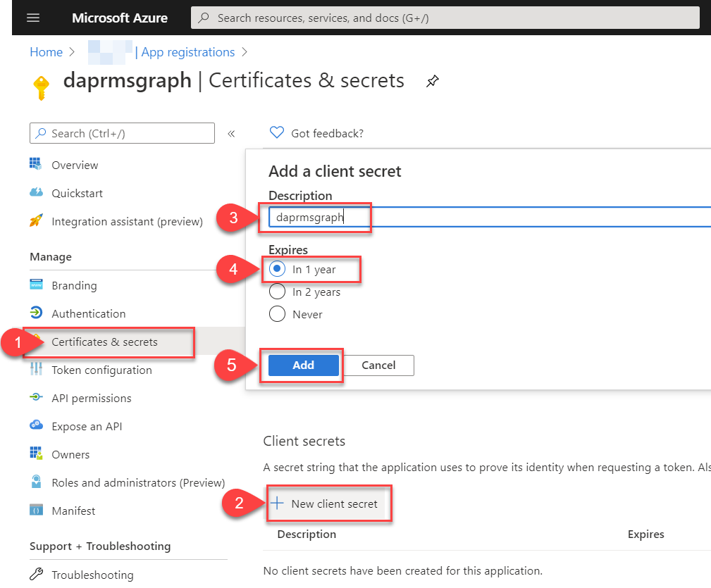Click the chevron after App registrations breadcrumb
Image resolution: width=711 pixels, height=588 pixels.
tap(245, 52)
